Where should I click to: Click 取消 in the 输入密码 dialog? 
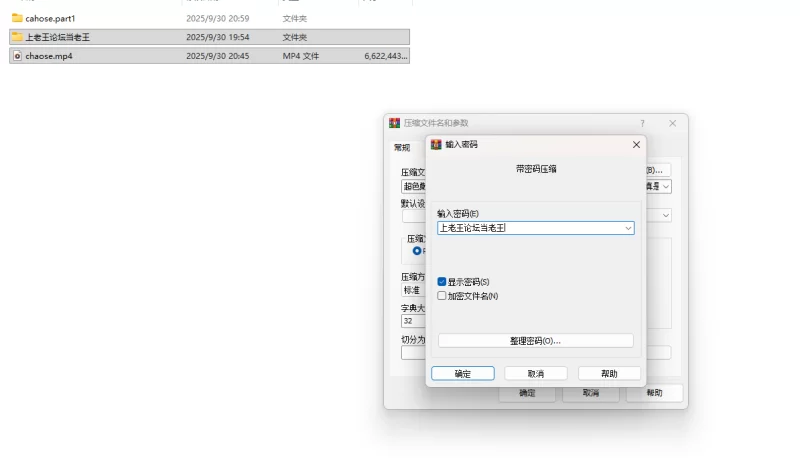pos(536,374)
